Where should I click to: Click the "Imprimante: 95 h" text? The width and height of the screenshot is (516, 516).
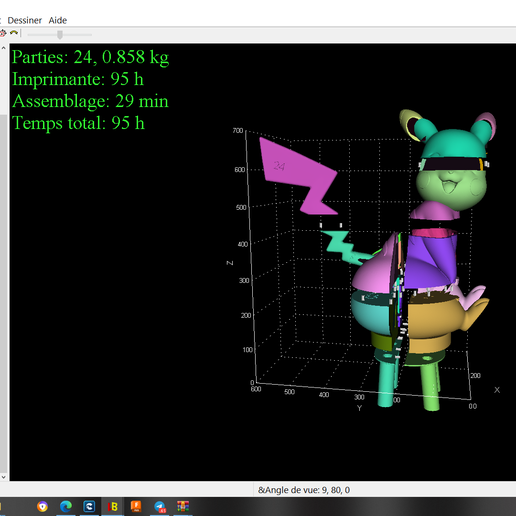tap(78, 79)
